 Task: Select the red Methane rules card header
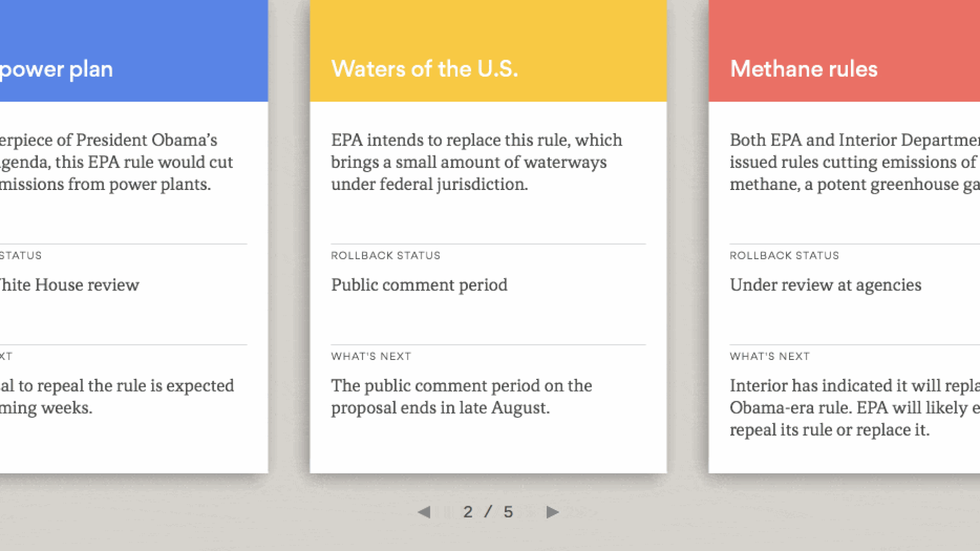[x=844, y=51]
